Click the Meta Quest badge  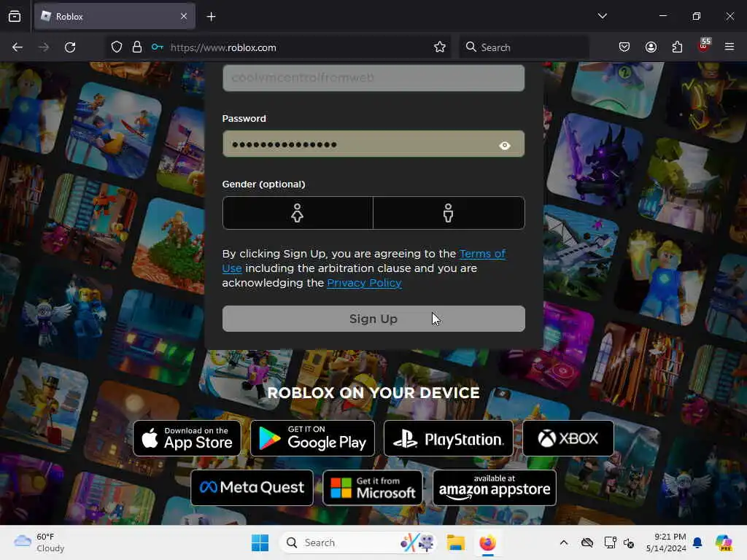(x=252, y=488)
